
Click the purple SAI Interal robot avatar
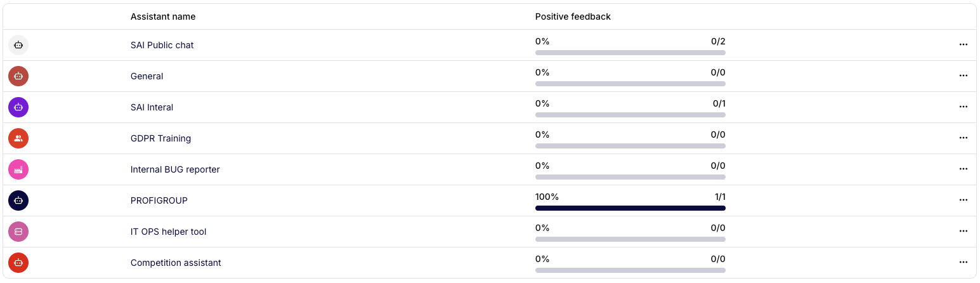tap(18, 107)
